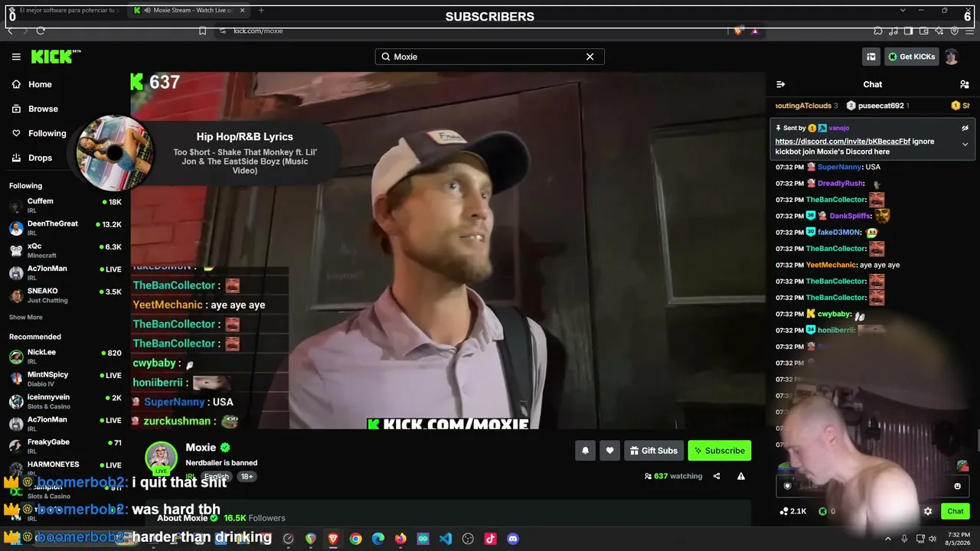Open SNEAKO's channel in Following
Screen dimensions: 980x551
point(65,295)
